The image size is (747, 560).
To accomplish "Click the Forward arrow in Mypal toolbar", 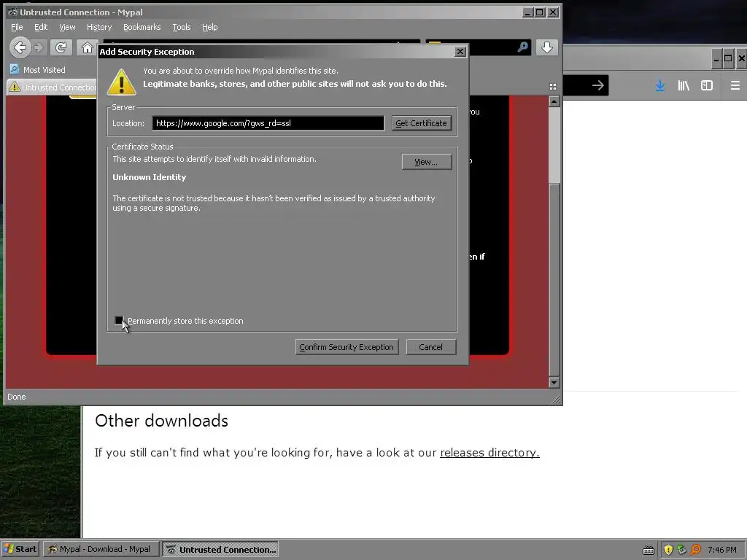I will pyautogui.click(x=39, y=47).
